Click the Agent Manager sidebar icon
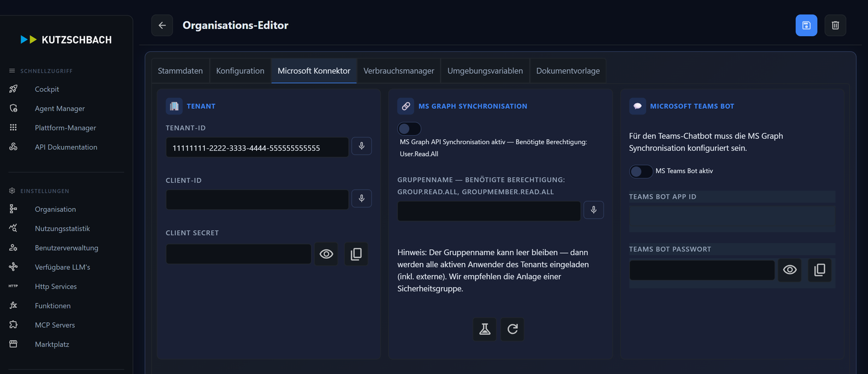This screenshot has width=868, height=374. pyautogui.click(x=13, y=109)
